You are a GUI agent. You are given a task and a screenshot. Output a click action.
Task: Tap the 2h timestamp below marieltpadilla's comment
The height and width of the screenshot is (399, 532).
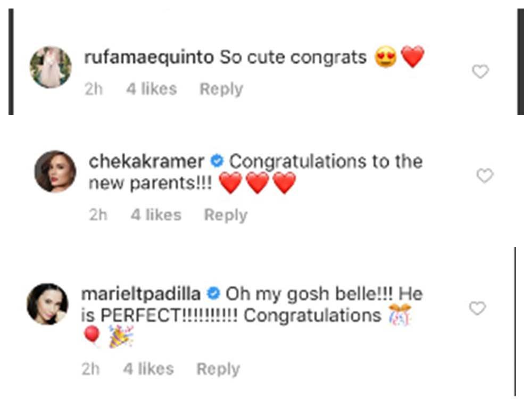coord(90,369)
